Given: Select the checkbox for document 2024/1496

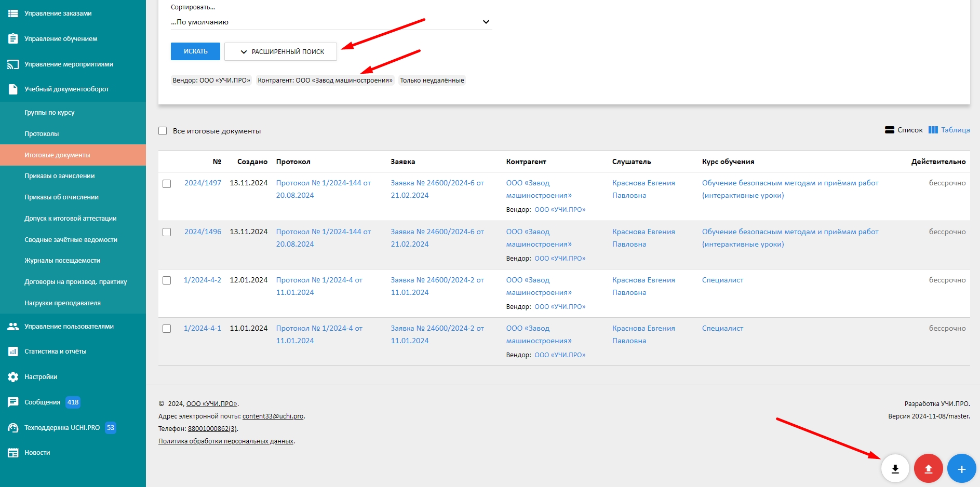Looking at the screenshot, I should coord(167,232).
